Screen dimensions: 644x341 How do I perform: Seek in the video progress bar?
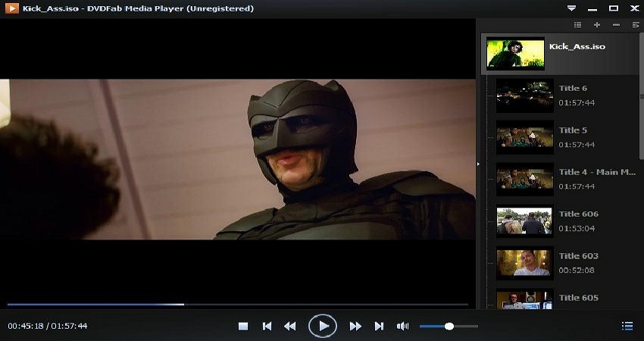coord(238,305)
